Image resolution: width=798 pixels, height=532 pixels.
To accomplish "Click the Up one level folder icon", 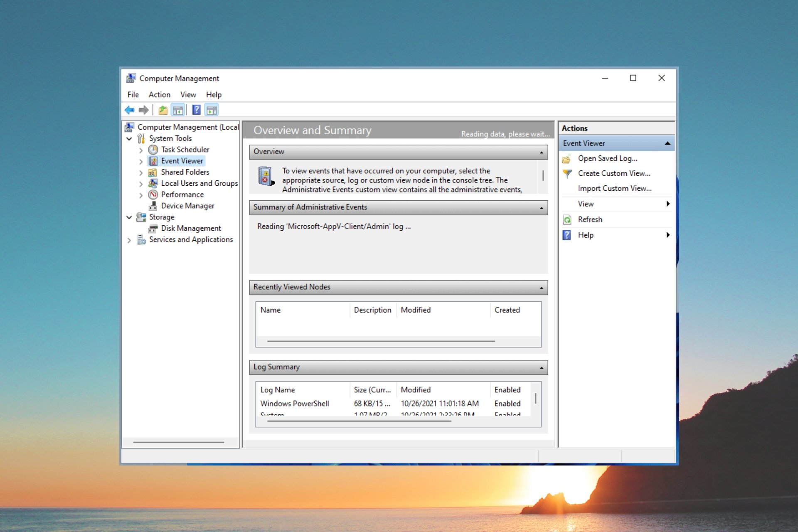I will (163, 110).
